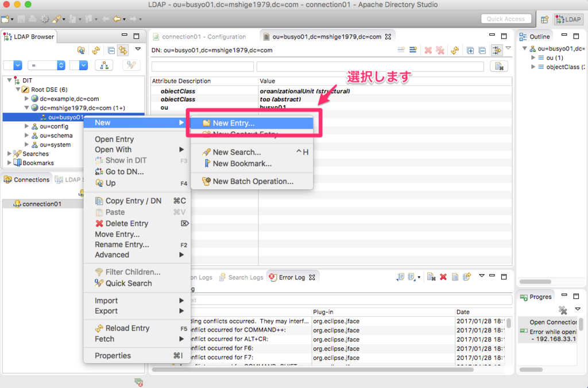Viewport: 588px width, 388px height.
Task: Click the yellow Back arrow in toolbar
Action: pos(117,19)
